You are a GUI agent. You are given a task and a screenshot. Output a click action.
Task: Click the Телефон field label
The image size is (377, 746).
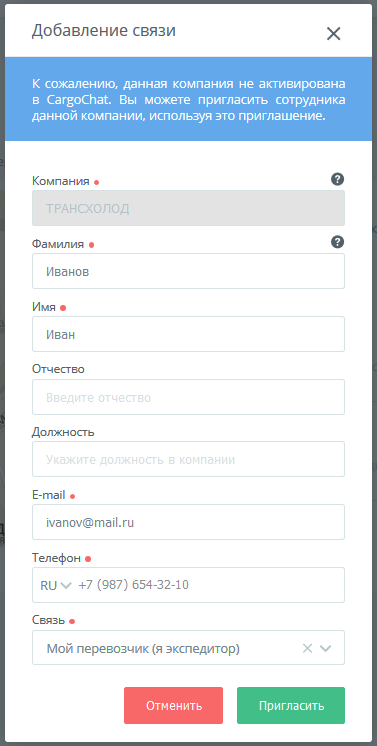tap(57, 558)
